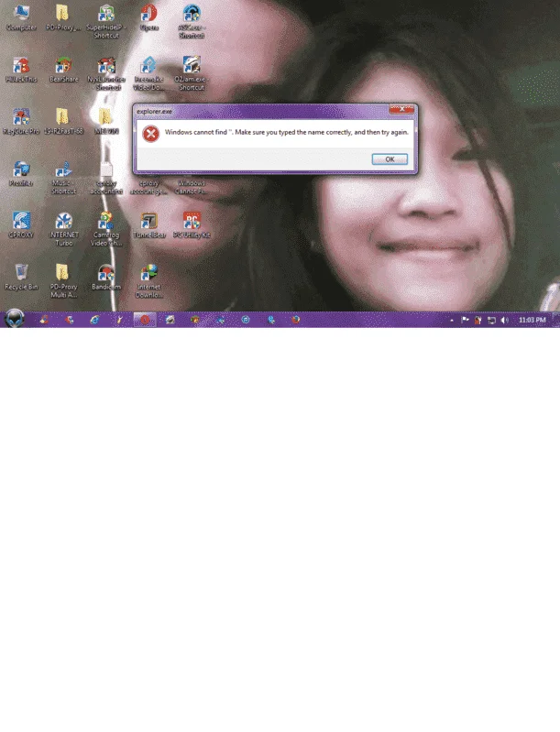Click the highlighted active taskbar button
This screenshot has width=560, height=732.
(x=145, y=320)
